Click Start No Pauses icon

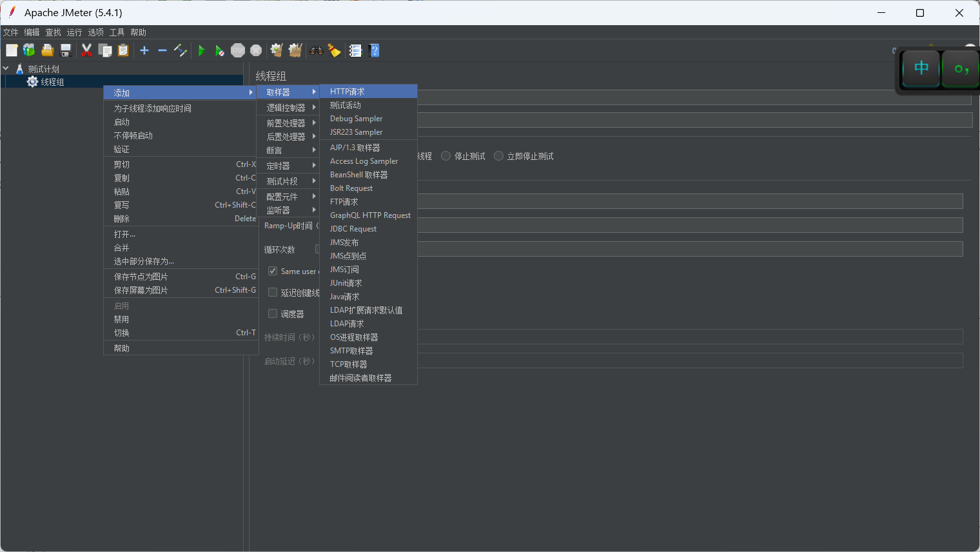[x=219, y=50]
